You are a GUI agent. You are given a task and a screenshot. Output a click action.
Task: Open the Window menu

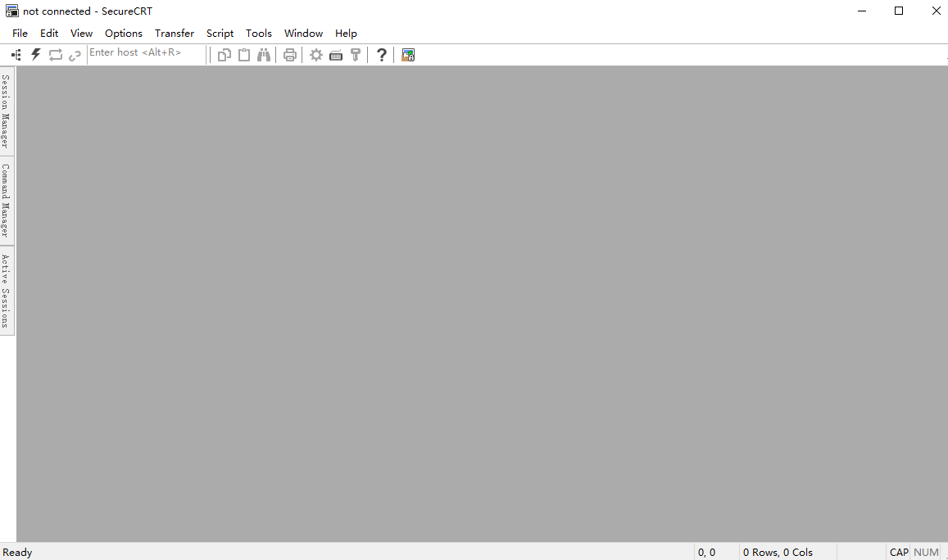coord(303,34)
